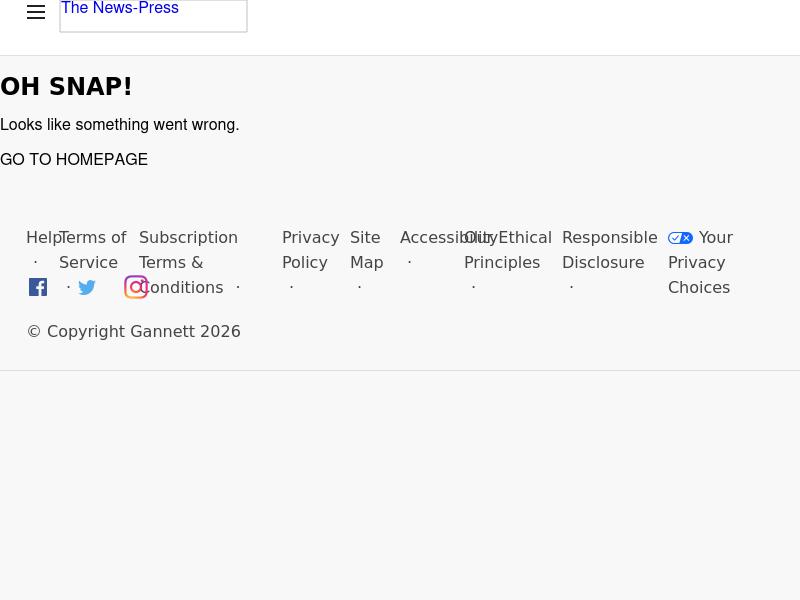Click the blank area beside the News-Press logo text

pos(215,15)
